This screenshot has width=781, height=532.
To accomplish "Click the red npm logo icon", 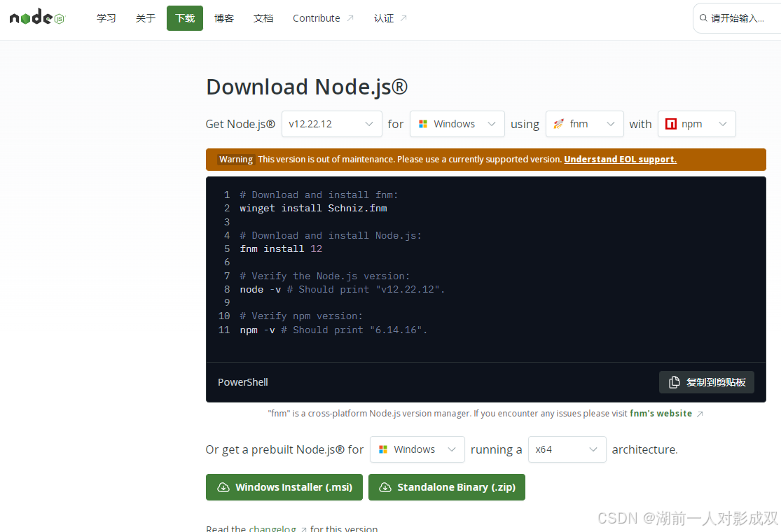I will point(671,124).
